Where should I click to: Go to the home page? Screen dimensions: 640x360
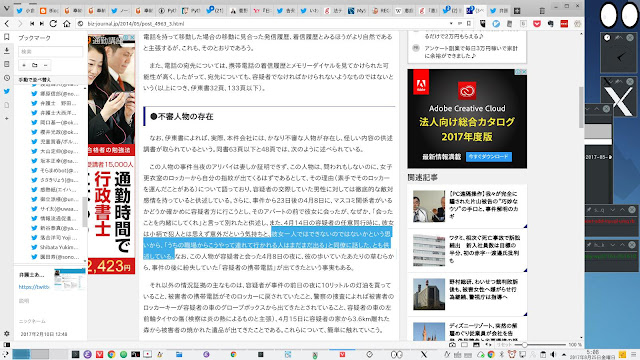[x=67, y=24]
